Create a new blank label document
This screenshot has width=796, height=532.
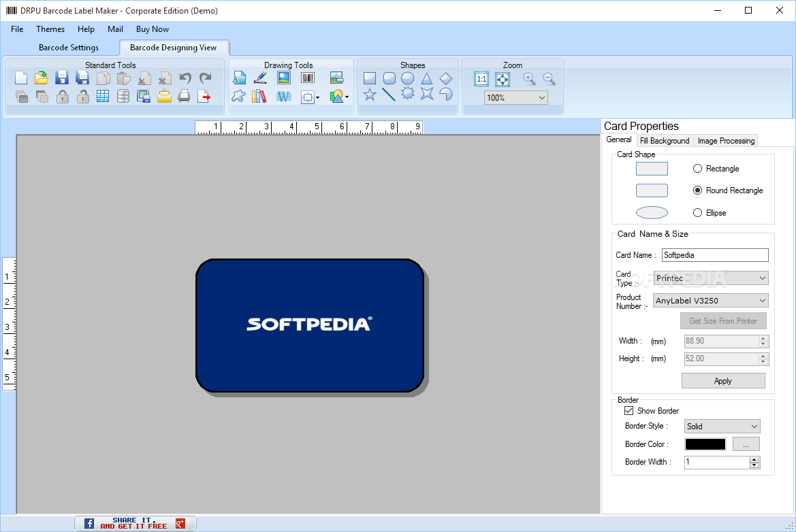pyautogui.click(x=21, y=78)
